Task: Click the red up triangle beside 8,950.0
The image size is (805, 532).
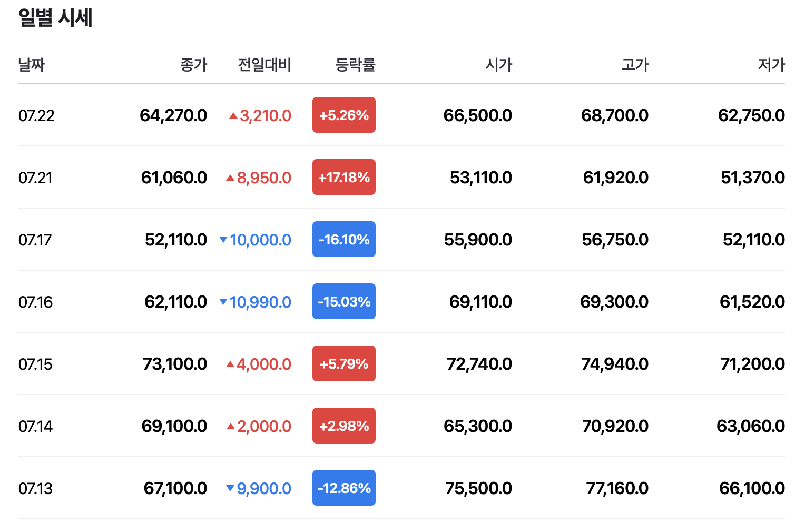Action: pyautogui.click(x=230, y=178)
